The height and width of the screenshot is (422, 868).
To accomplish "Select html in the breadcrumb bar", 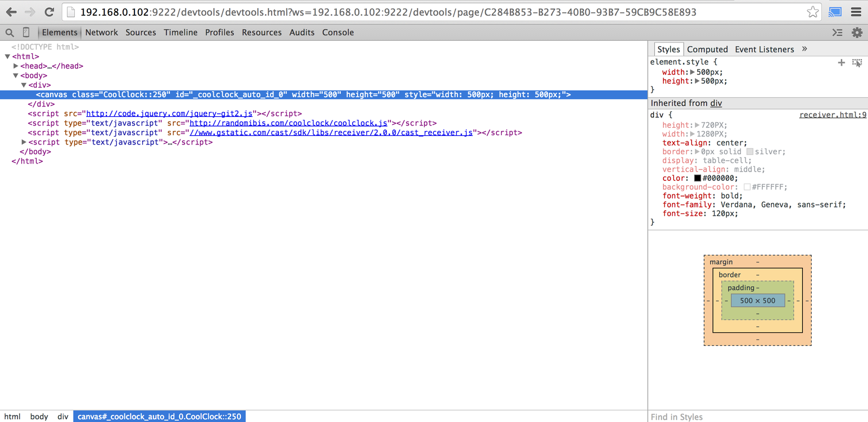I will point(12,417).
